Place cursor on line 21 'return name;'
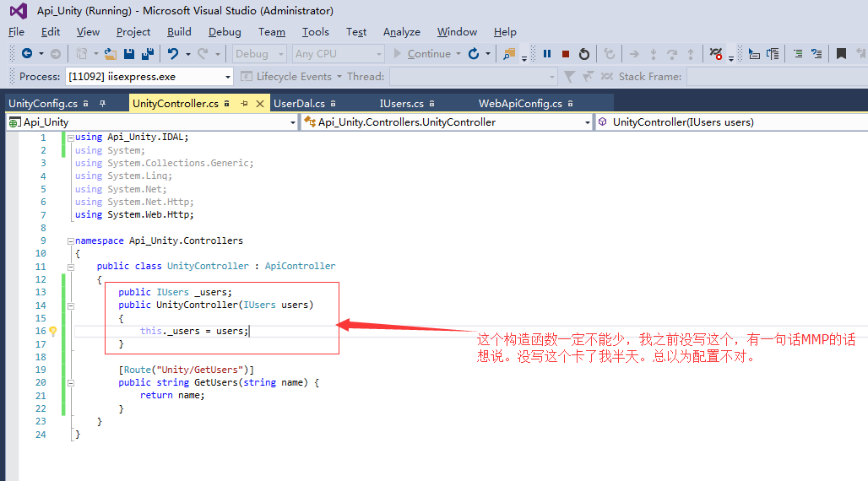Screen dimensions: 868x481 point(172,395)
